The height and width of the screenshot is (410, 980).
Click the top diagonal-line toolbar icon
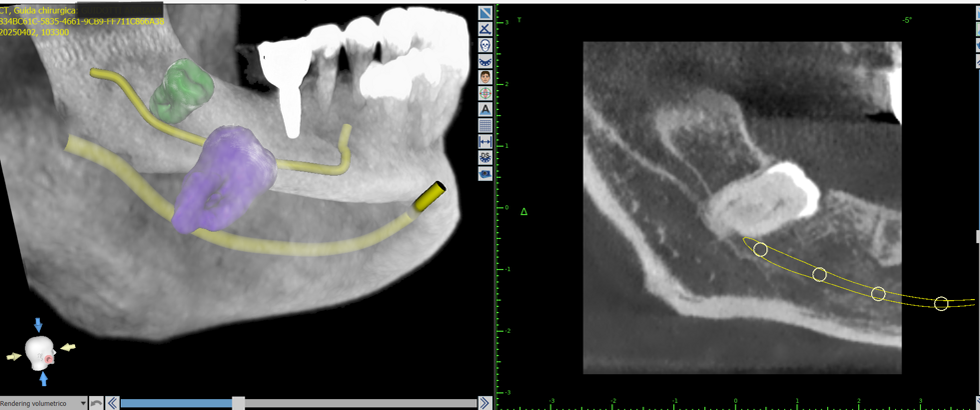tap(486, 13)
